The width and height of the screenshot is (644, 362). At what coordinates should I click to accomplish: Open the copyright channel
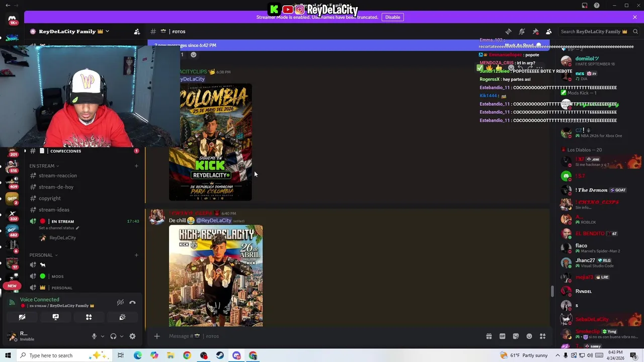point(49,199)
